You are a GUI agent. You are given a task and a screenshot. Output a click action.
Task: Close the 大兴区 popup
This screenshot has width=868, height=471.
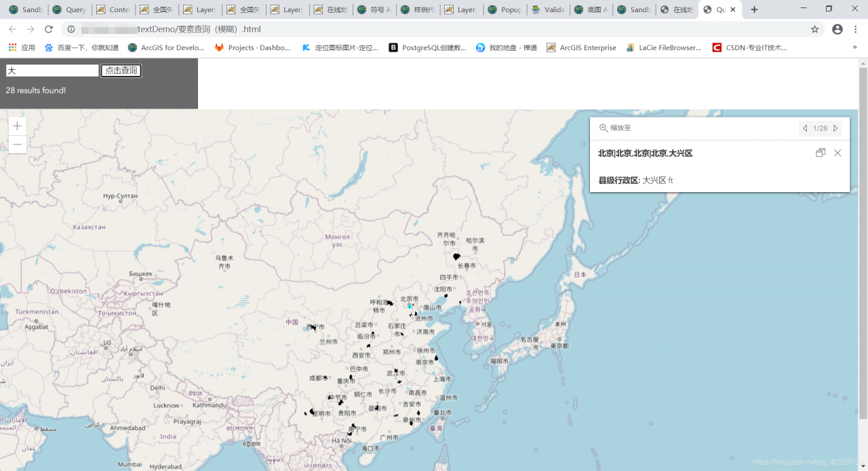point(837,153)
